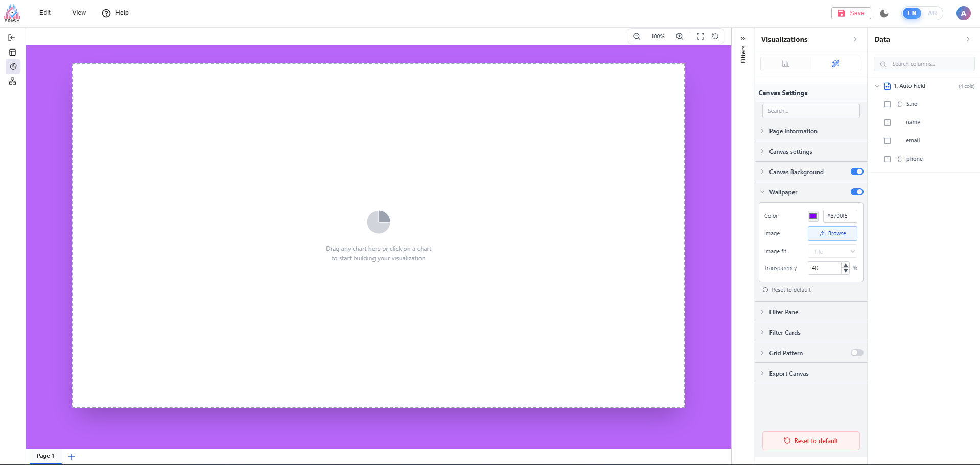Viewport: 980px width, 465px height.
Task: Open the purple wallpaper color swatch
Action: tap(813, 216)
